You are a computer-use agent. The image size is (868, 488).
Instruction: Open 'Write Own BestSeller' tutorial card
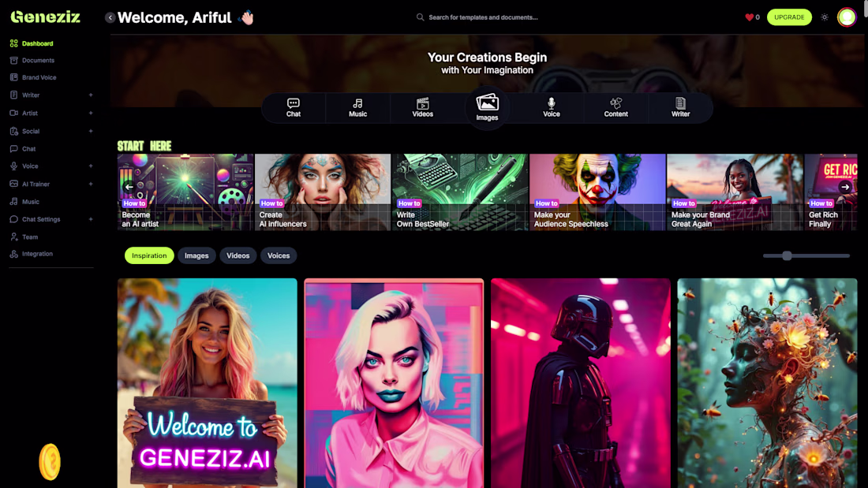(x=460, y=192)
